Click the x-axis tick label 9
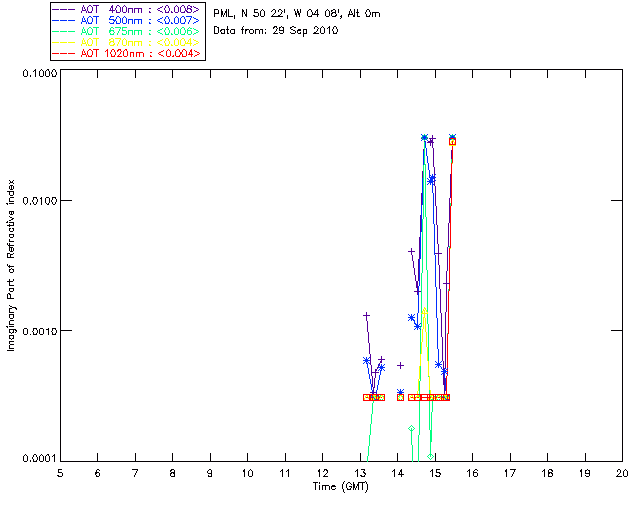The image size is (640, 512). [210, 473]
